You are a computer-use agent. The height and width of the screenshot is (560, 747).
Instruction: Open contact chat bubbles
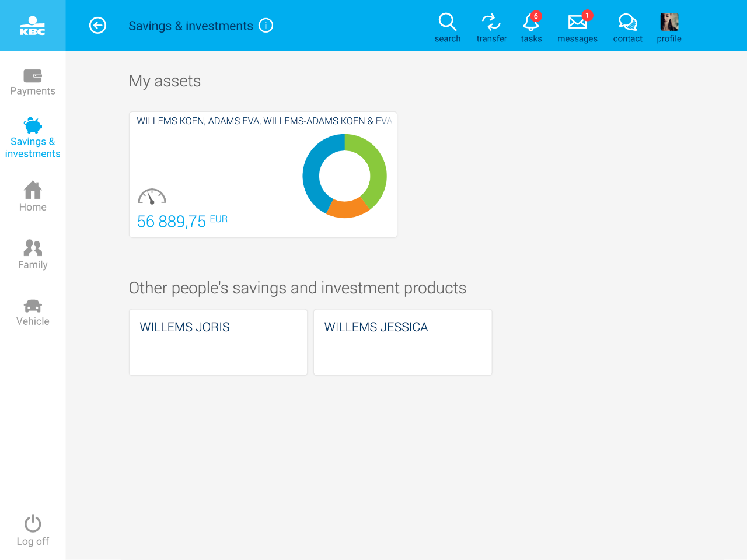point(628,27)
